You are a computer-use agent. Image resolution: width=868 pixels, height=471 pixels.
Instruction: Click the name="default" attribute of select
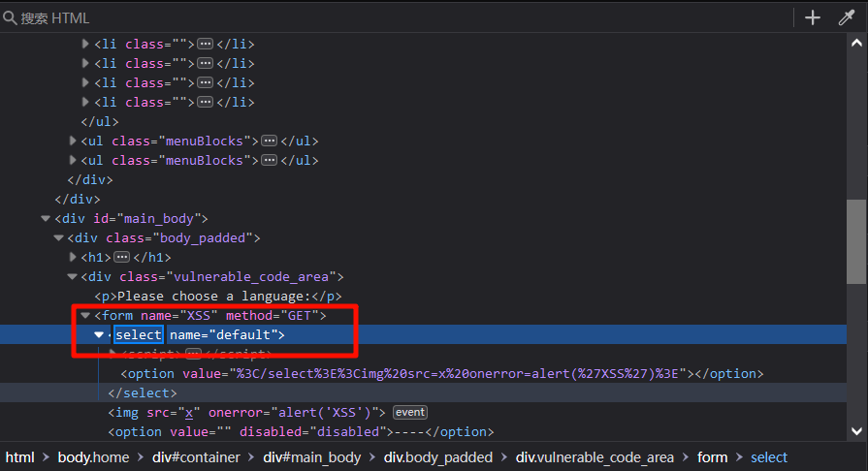click(x=223, y=335)
